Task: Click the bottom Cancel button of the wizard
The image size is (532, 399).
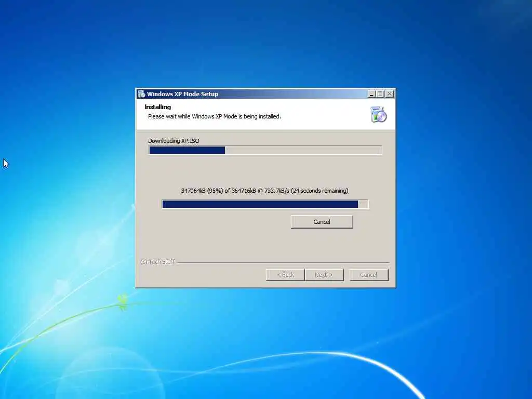Action: tap(369, 275)
